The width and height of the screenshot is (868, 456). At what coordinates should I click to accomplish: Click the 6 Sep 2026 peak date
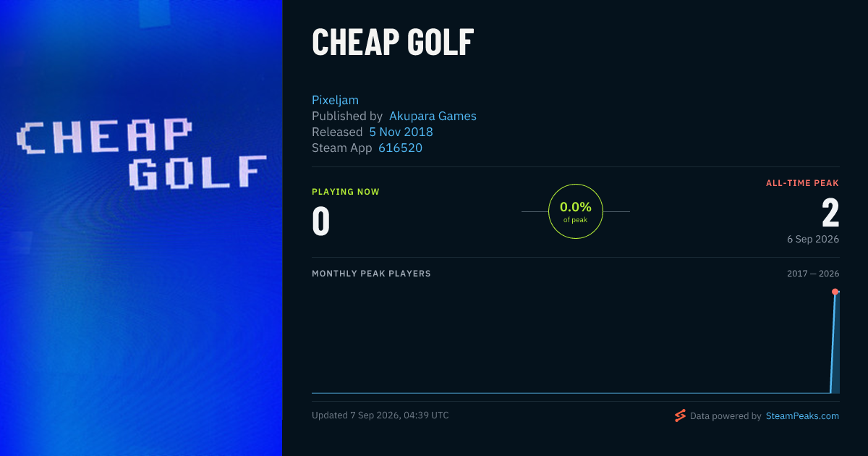point(813,239)
